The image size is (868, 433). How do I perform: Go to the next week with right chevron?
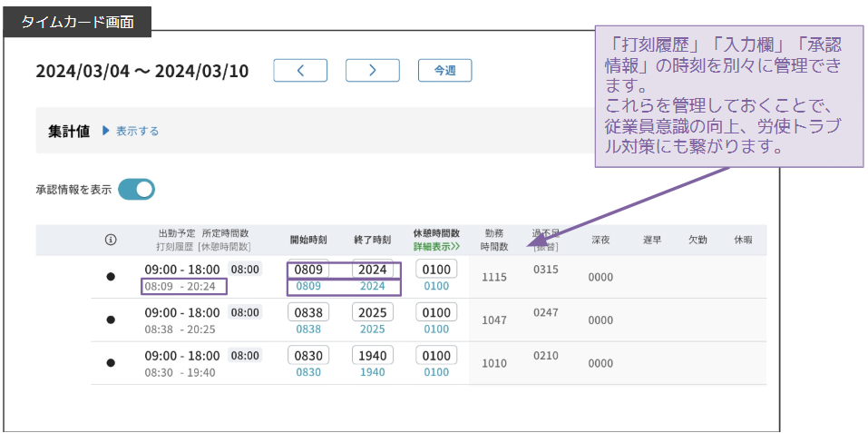coord(373,70)
